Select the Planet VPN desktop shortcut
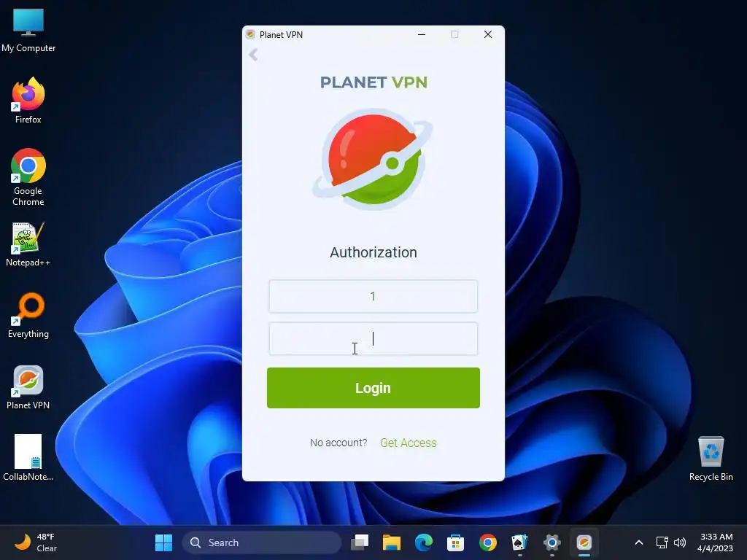Image resolution: width=747 pixels, height=560 pixels. tap(28, 387)
